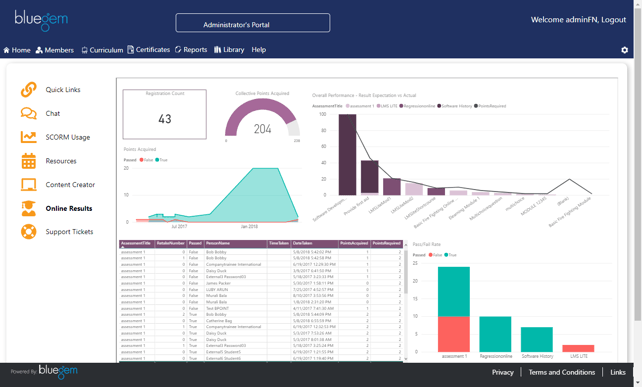
Task: Click PointsRequired legend in Overall Performance
Action: point(490,106)
